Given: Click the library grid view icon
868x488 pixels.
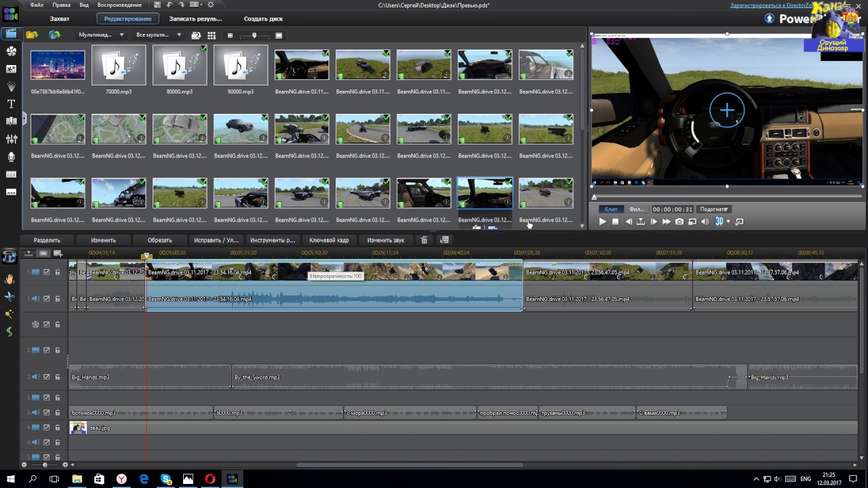Looking at the screenshot, I should (212, 35).
